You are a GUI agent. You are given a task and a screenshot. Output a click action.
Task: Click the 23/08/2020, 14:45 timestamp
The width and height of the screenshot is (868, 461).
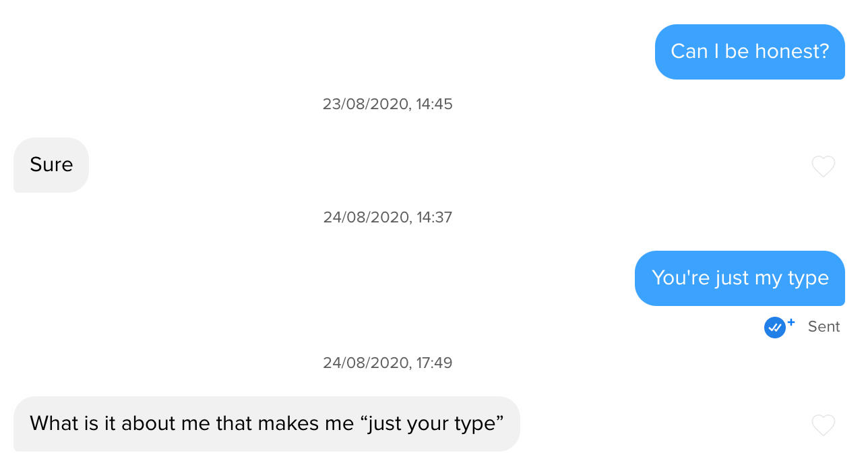[387, 104]
